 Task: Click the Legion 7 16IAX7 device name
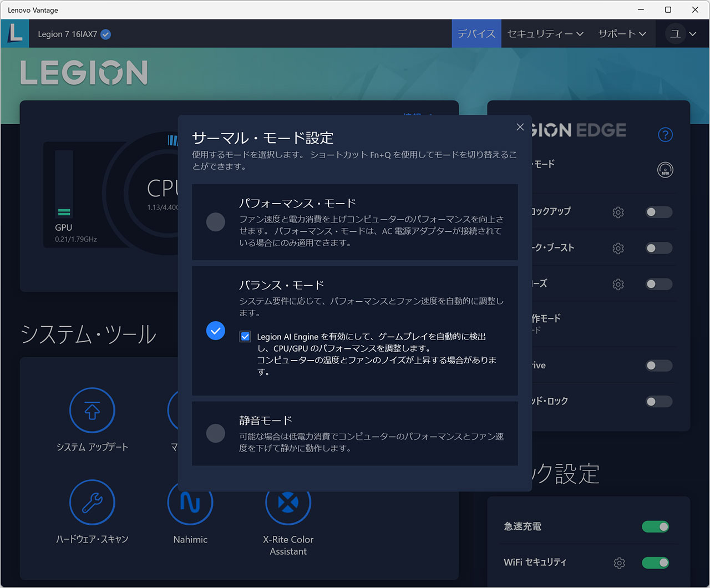pyautogui.click(x=67, y=34)
